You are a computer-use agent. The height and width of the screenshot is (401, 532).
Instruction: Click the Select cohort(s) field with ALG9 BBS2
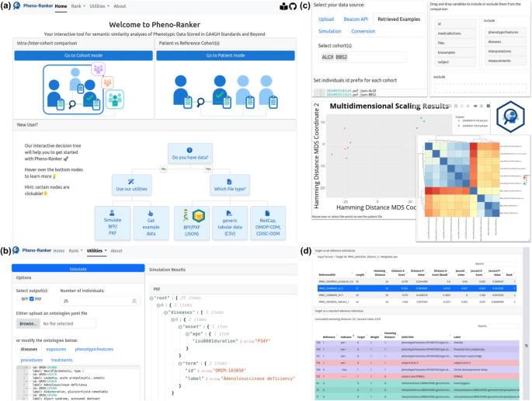point(362,57)
